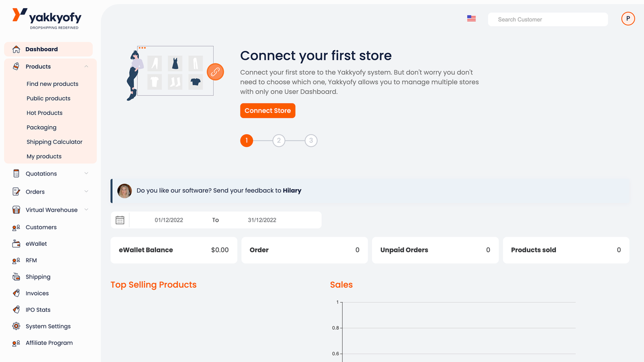The width and height of the screenshot is (644, 362).
Task: Open the Dashboard menu item
Action: tap(48, 49)
